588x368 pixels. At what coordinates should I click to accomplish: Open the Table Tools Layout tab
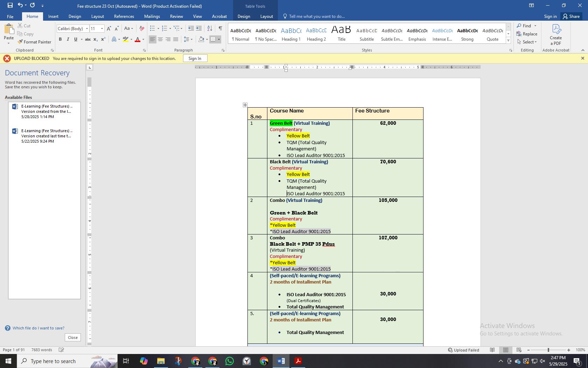click(266, 16)
